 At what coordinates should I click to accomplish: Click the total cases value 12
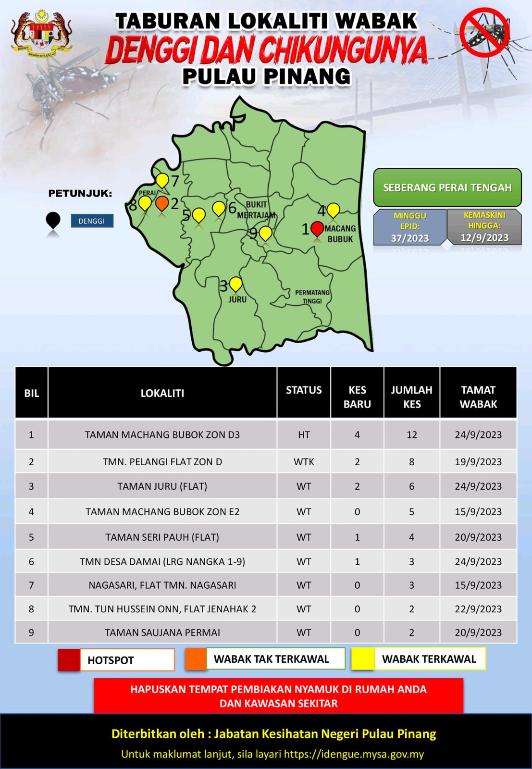click(412, 434)
